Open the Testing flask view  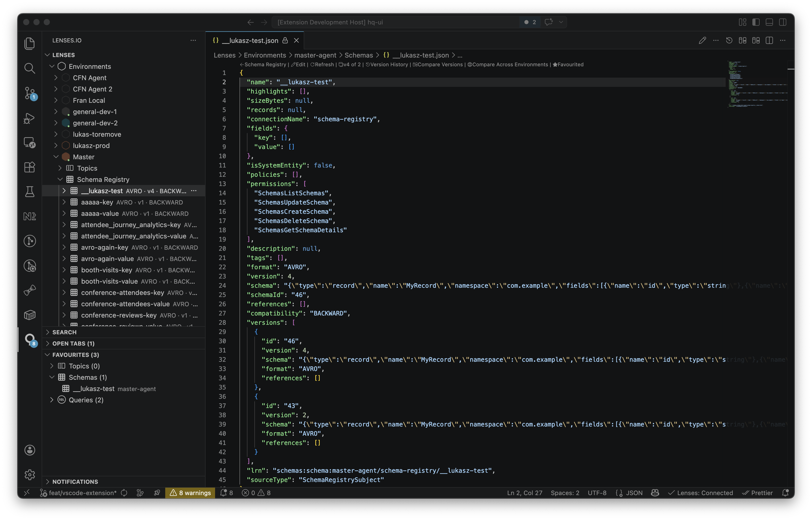point(30,192)
